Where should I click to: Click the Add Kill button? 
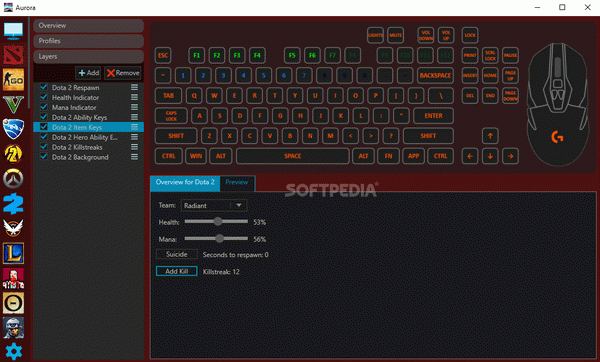pos(176,271)
